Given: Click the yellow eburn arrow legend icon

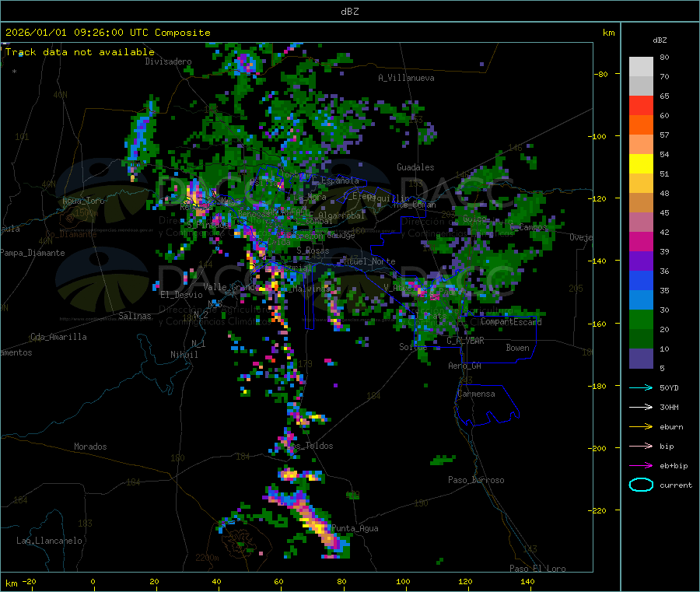Looking at the screenshot, I should [x=641, y=426].
